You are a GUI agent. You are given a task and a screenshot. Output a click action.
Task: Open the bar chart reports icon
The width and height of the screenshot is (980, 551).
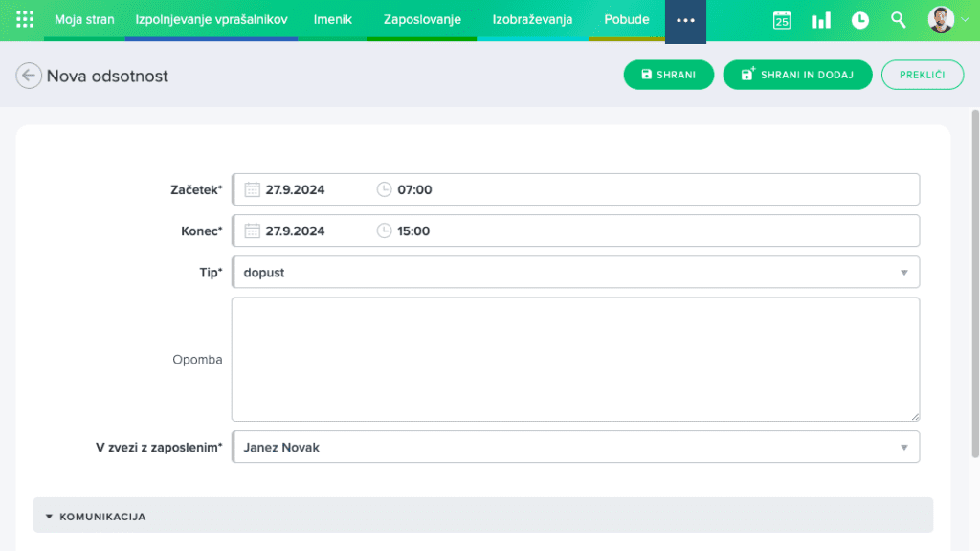pos(821,20)
